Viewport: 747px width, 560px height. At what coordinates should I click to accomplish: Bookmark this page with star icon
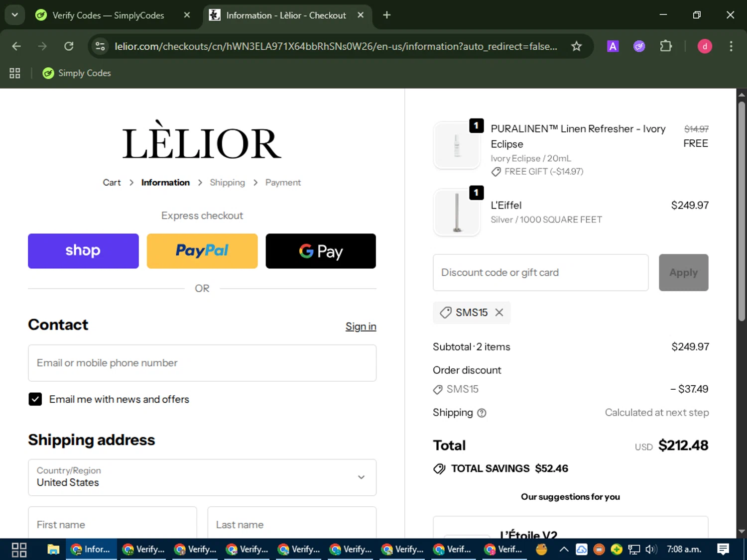click(x=576, y=46)
